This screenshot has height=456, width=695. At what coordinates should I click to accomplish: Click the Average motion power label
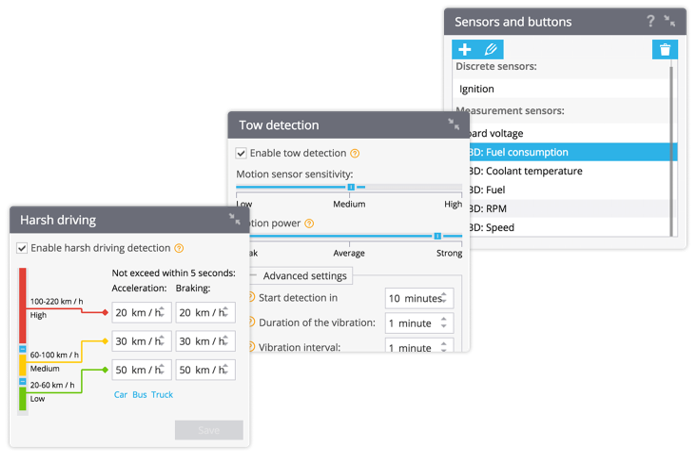[x=349, y=253]
